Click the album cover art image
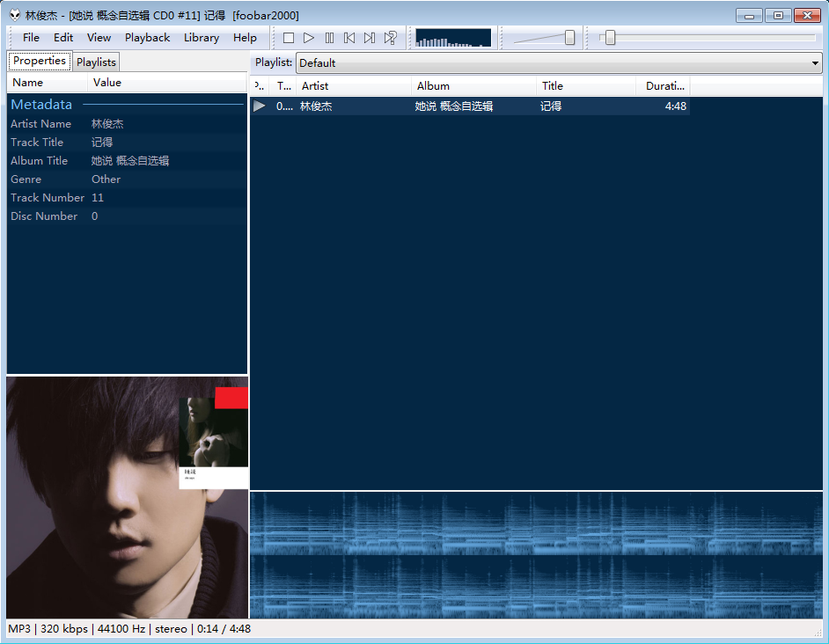 click(x=127, y=498)
